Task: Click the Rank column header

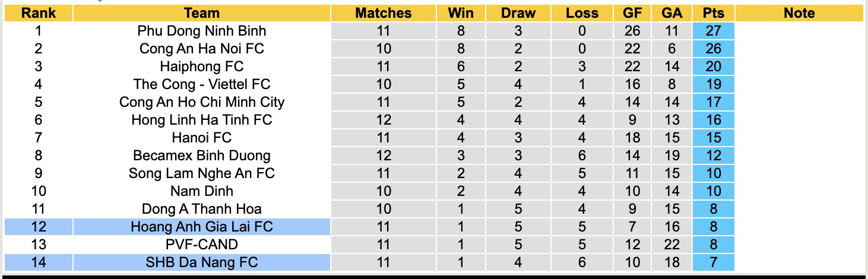Action: pyautogui.click(x=38, y=13)
